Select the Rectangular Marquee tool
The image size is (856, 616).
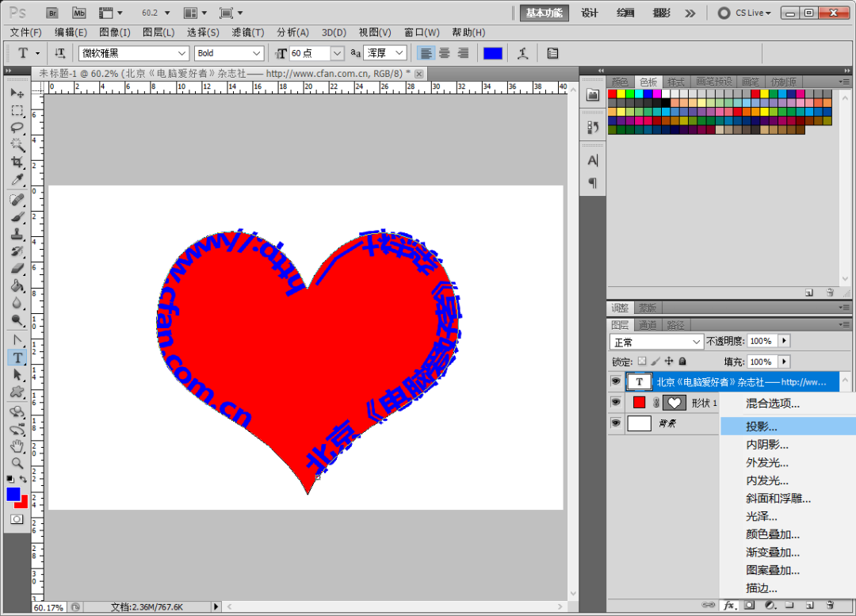point(17,111)
